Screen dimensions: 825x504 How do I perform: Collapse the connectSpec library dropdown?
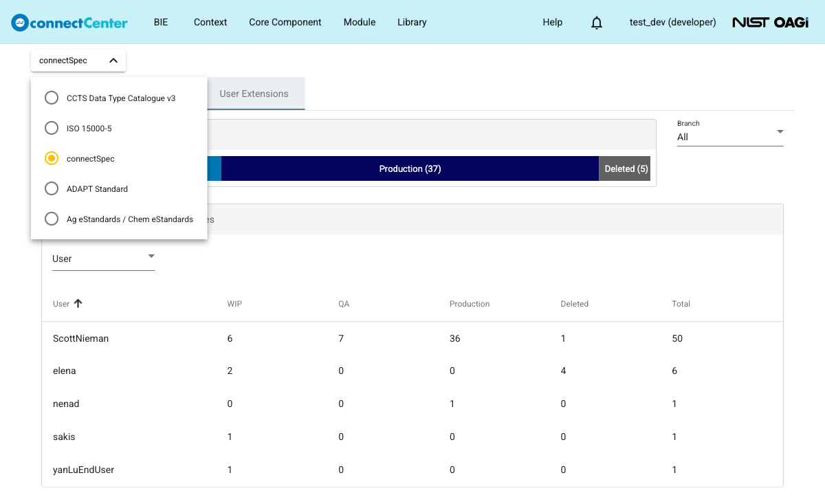[78, 61]
